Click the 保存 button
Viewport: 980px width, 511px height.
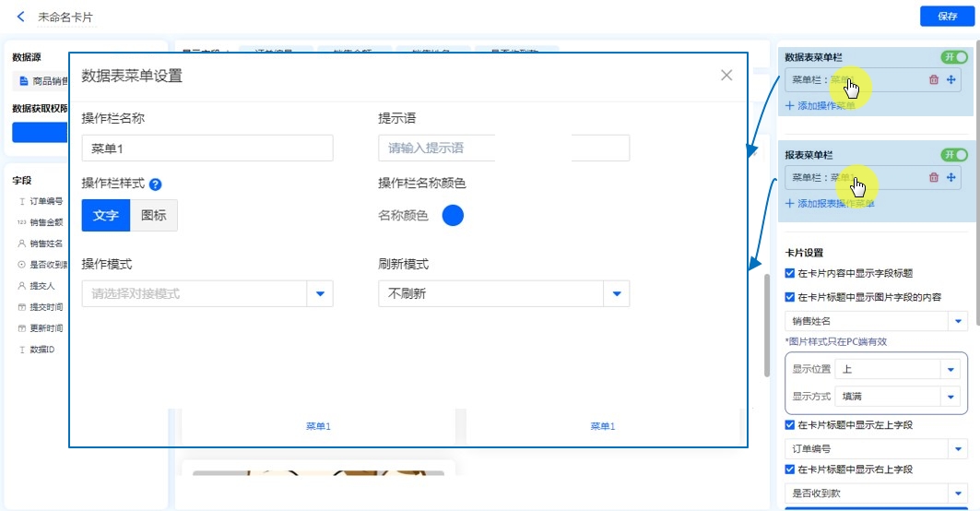[x=947, y=17]
